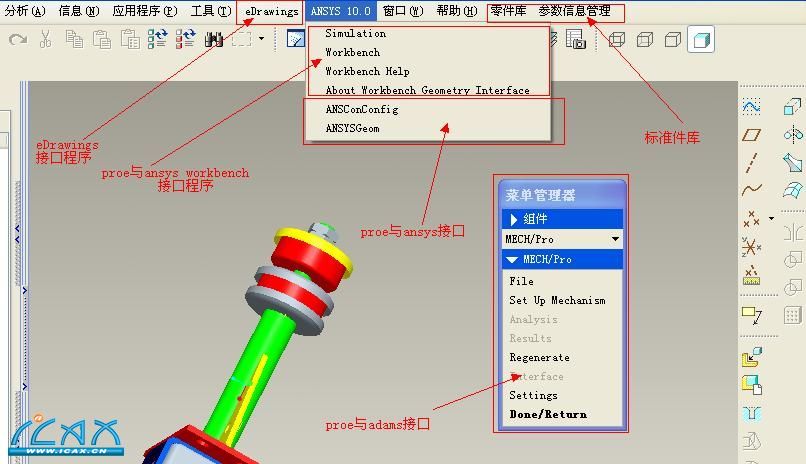The image size is (806, 464).
Task: Select the Datum Axis tool
Action: (751, 163)
